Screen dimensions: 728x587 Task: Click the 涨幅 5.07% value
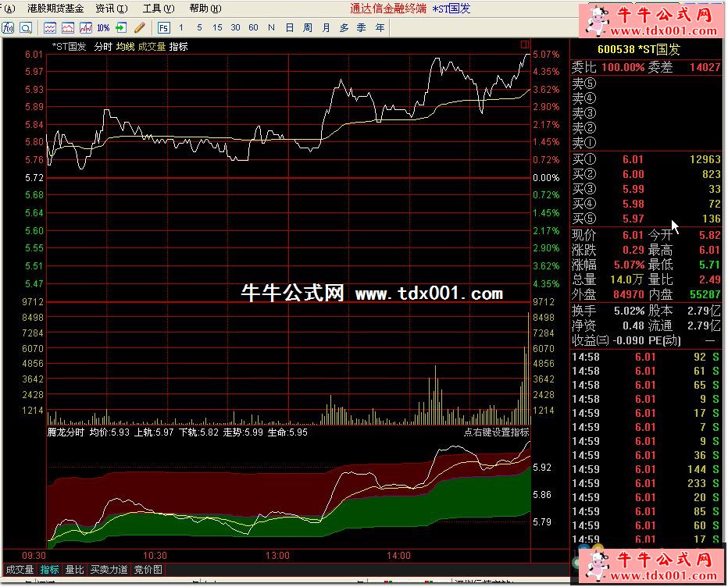pyautogui.click(x=629, y=265)
